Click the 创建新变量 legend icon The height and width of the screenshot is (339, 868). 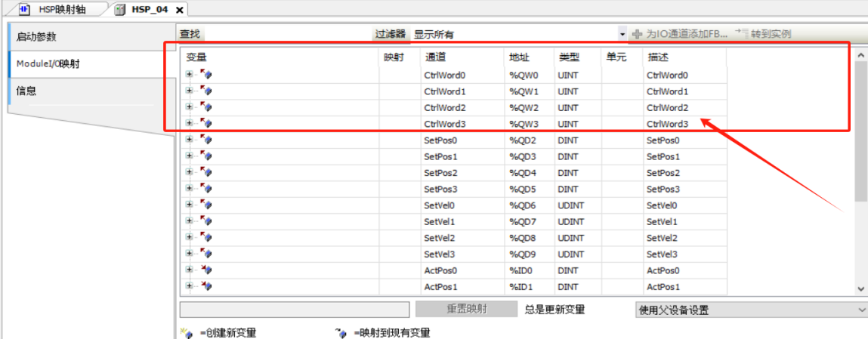185,332
